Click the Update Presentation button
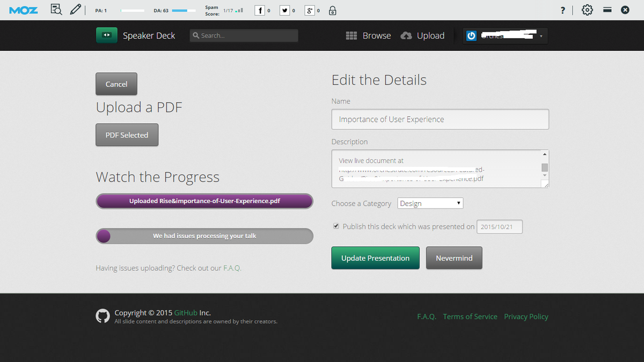The width and height of the screenshot is (644, 362). 375,258
